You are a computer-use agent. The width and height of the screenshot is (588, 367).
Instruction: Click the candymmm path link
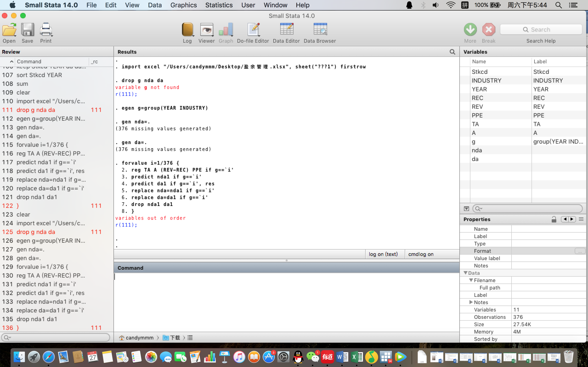139,338
